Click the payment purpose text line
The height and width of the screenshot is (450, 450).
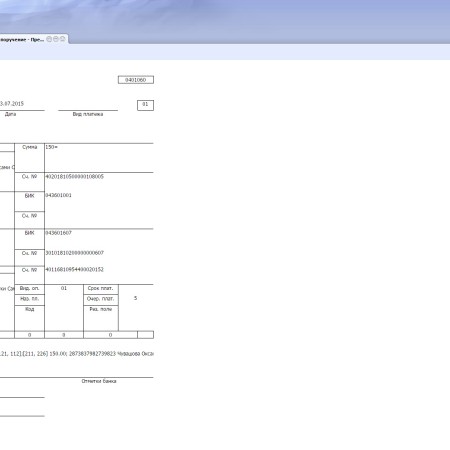tap(77, 354)
